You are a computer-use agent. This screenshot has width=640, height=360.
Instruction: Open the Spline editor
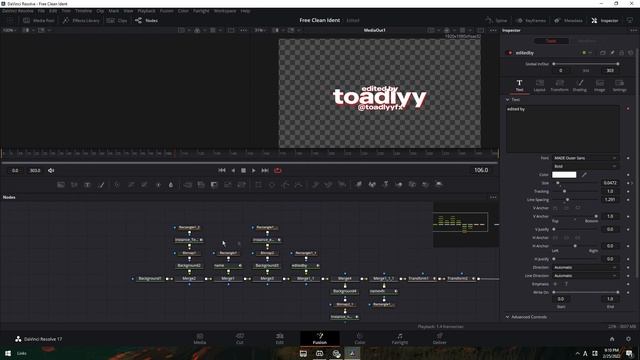[x=496, y=20]
